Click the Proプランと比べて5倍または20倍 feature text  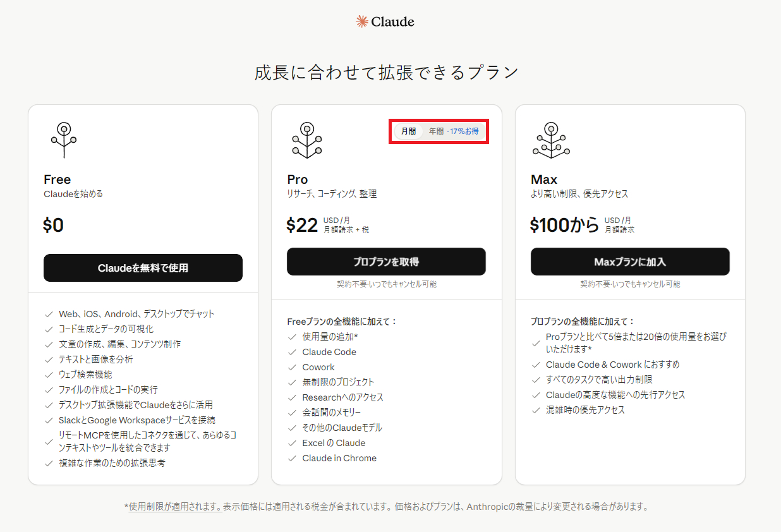[x=636, y=343]
